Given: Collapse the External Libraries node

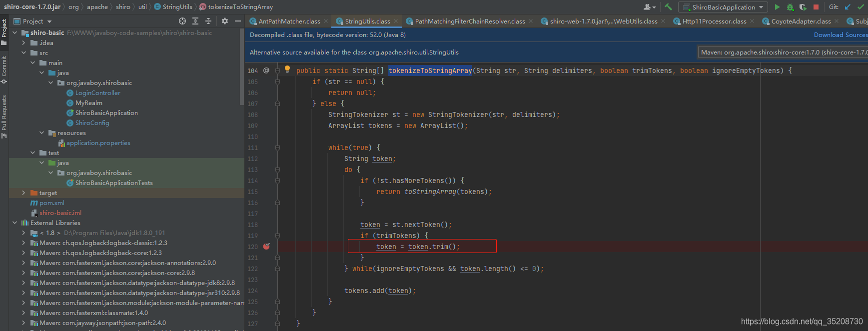Looking at the screenshot, I should point(14,223).
